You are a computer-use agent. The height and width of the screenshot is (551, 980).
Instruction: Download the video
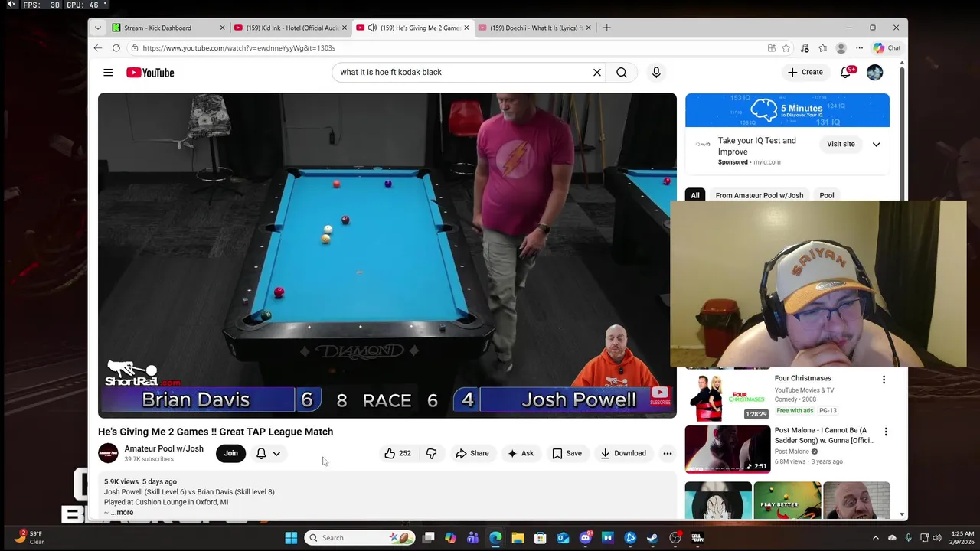tap(623, 453)
